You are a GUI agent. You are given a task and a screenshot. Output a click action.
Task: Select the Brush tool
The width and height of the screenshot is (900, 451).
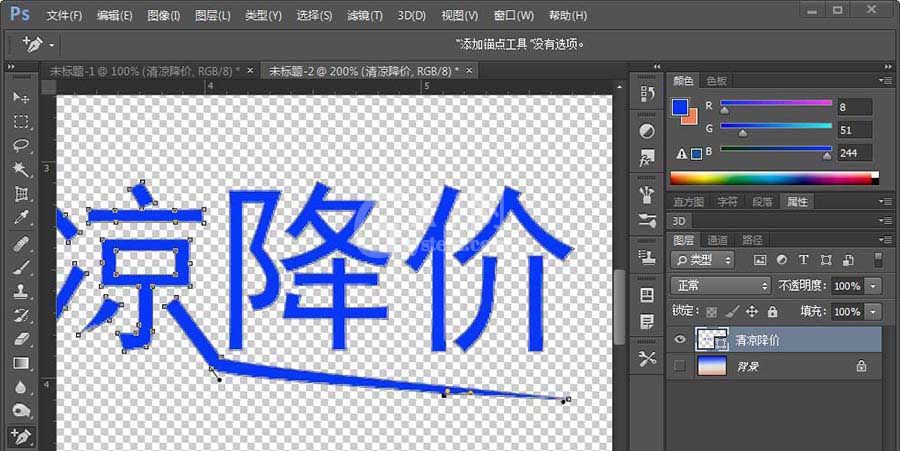pos(21,267)
